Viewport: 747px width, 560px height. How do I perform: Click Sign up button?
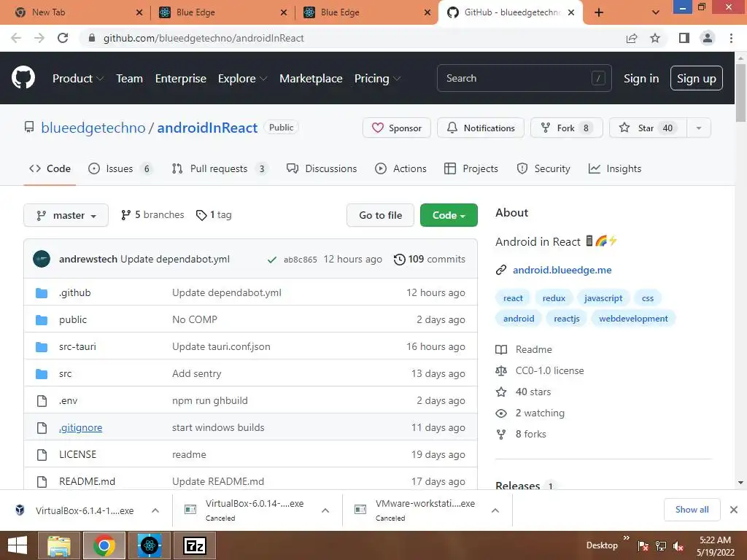[x=696, y=78]
